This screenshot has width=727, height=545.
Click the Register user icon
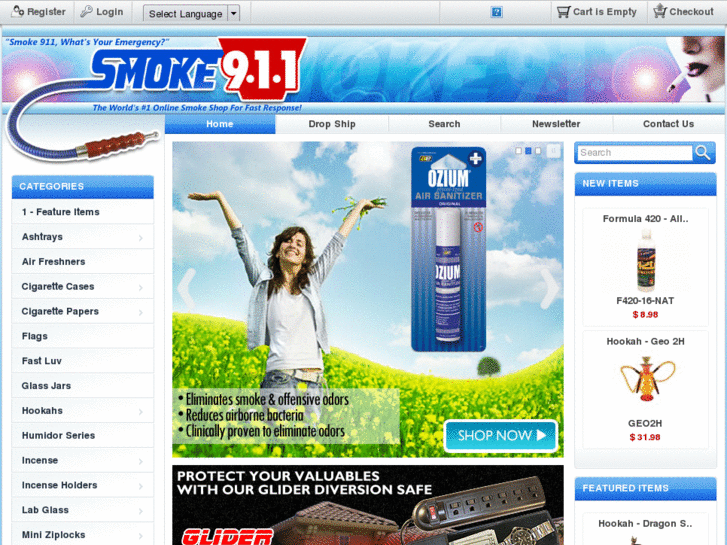(17, 12)
